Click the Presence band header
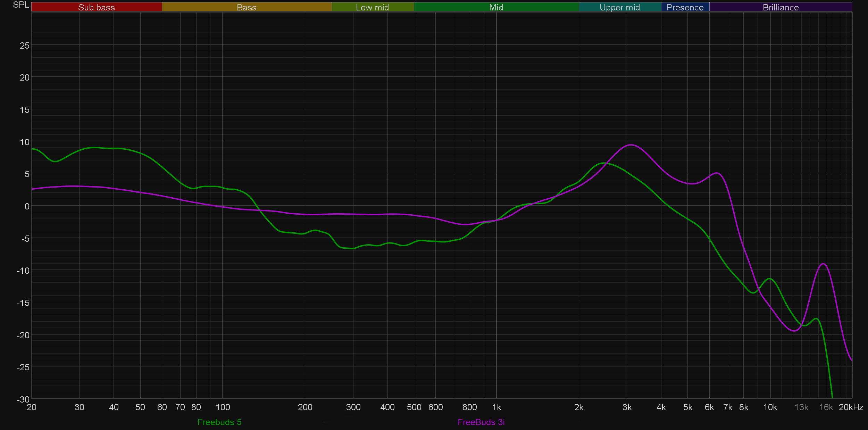The image size is (868, 430). pos(685,7)
